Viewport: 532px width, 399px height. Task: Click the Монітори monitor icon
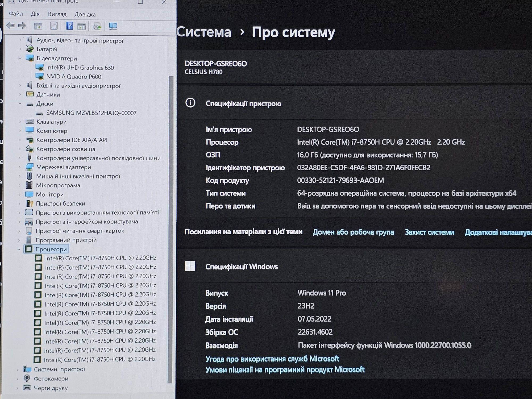tap(29, 194)
